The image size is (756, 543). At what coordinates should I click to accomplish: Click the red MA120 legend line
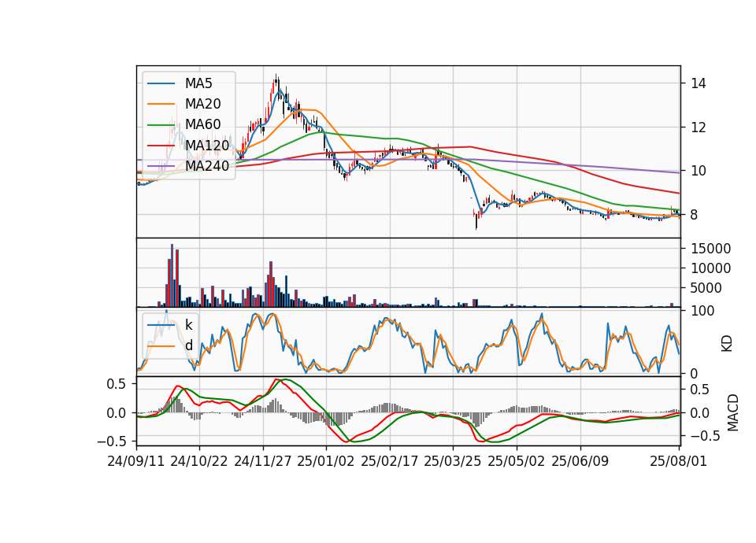pos(161,145)
